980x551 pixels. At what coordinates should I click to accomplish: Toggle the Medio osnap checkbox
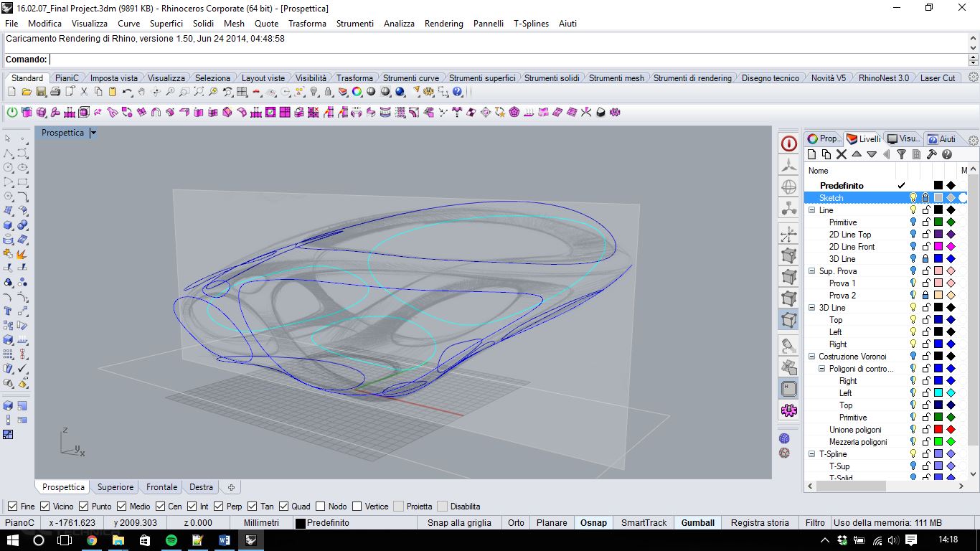click(122, 507)
